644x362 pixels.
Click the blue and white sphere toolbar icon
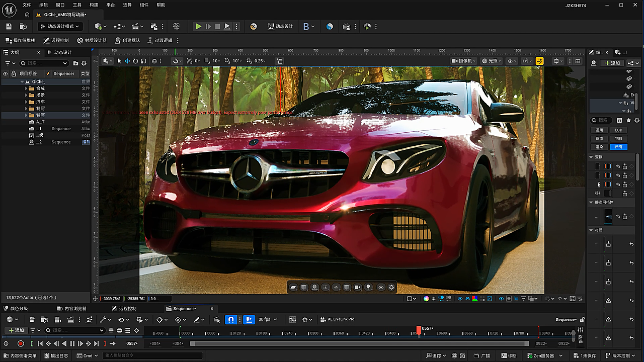(x=330, y=26)
